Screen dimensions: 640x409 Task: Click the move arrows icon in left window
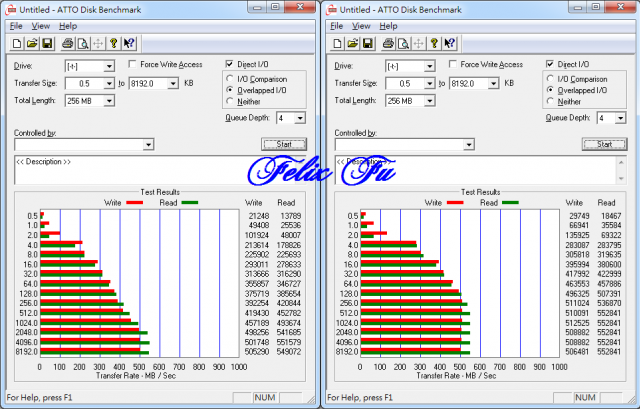[x=98, y=43]
